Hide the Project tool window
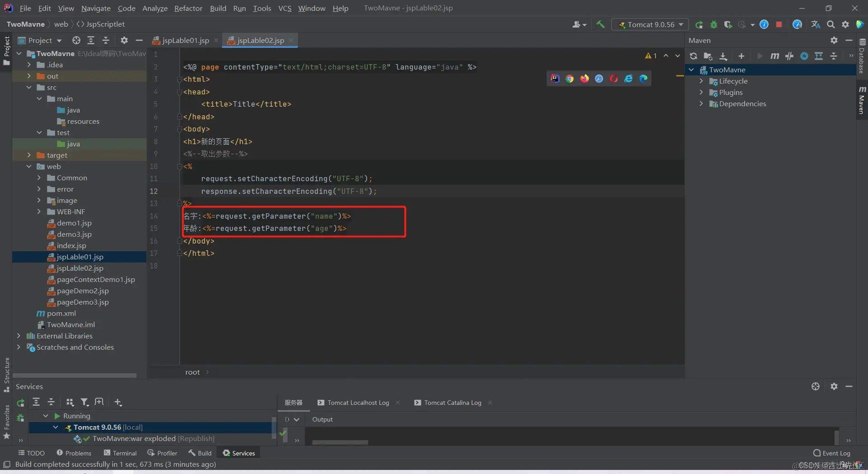This screenshot has width=868, height=474. tap(139, 40)
